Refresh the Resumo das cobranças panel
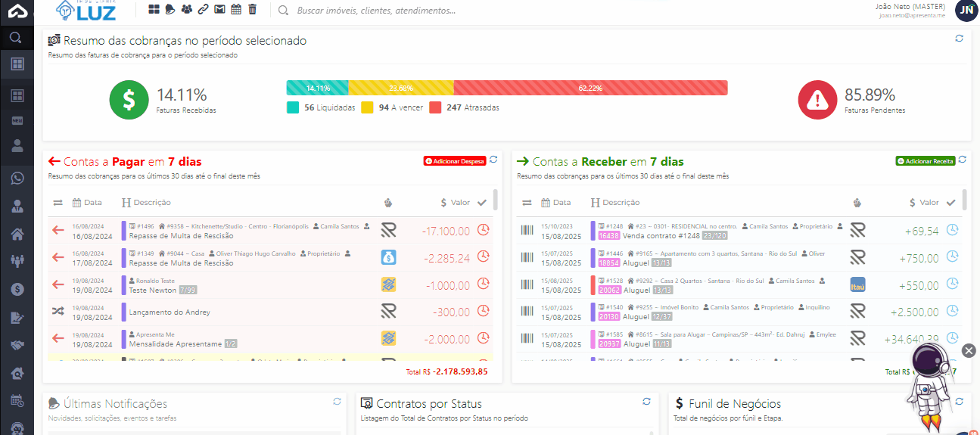Viewport: 980px width, 435px height. click(x=960, y=38)
